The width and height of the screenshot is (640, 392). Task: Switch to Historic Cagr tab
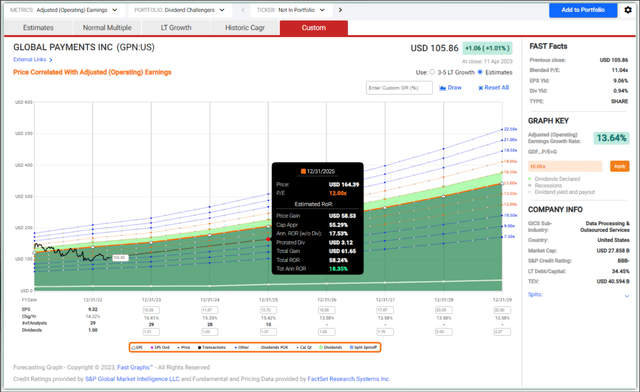click(x=245, y=28)
